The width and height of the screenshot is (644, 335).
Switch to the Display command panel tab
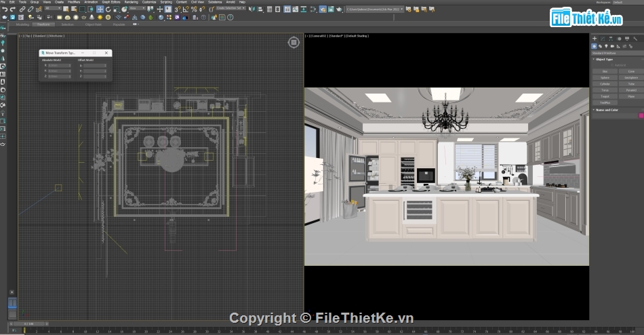(x=627, y=39)
